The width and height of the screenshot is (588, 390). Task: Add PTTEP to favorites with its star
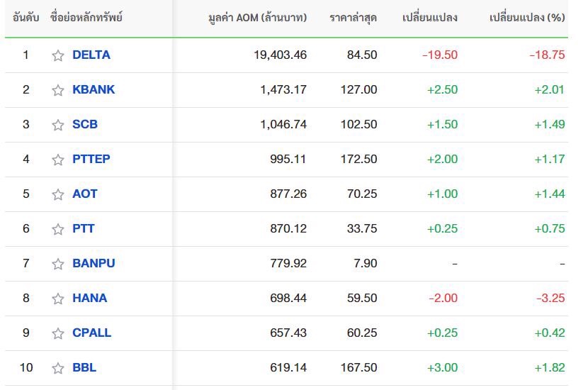pos(58,160)
